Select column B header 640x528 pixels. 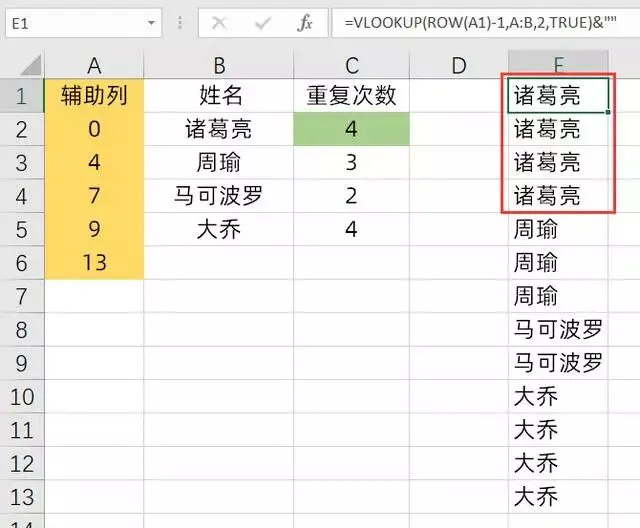click(219, 65)
